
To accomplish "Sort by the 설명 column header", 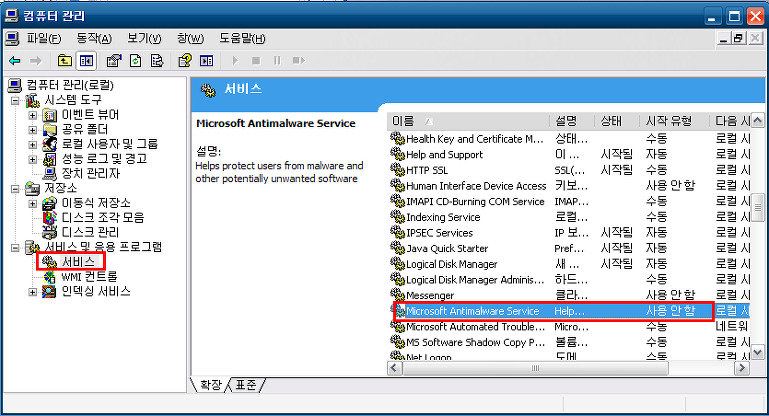I will point(572,121).
